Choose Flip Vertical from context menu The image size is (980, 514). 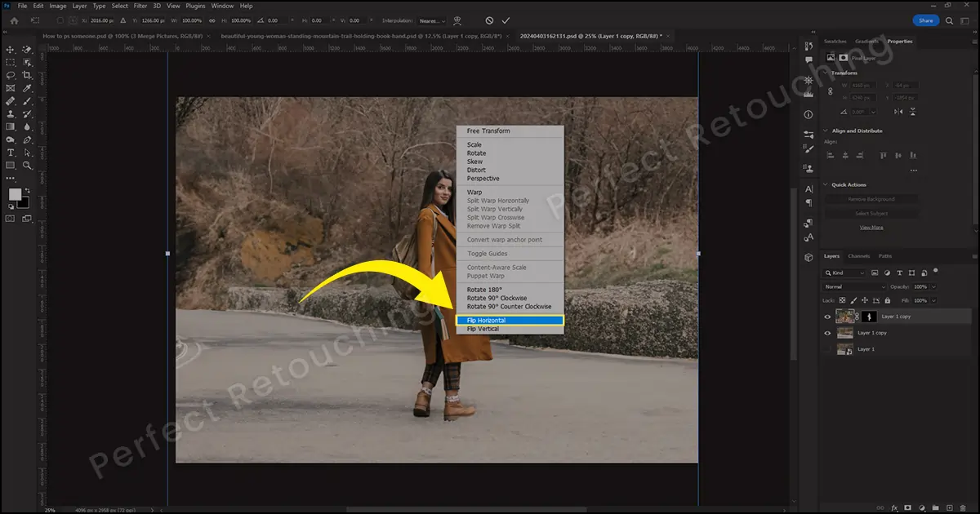[483, 329]
